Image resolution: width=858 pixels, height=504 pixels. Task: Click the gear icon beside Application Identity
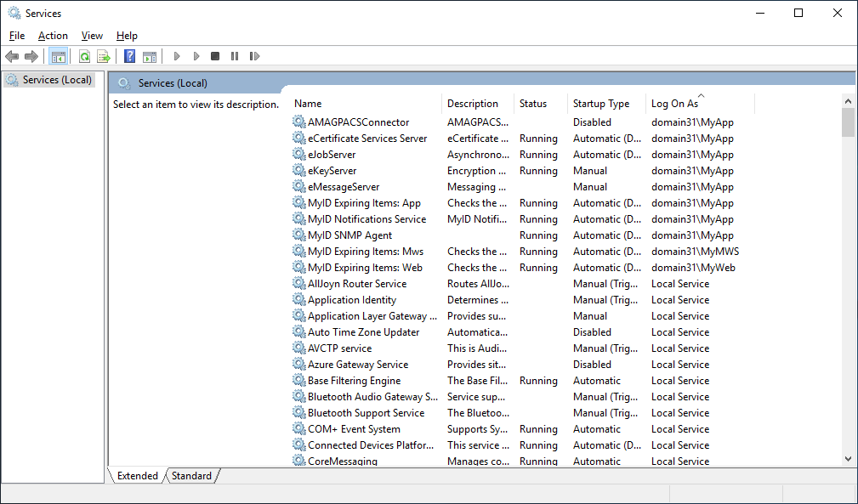pyautogui.click(x=298, y=299)
